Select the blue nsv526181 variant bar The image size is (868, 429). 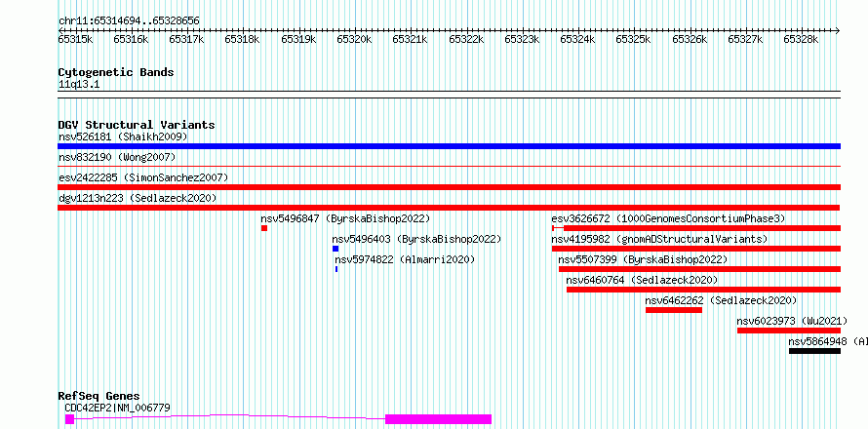coord(449,146)
